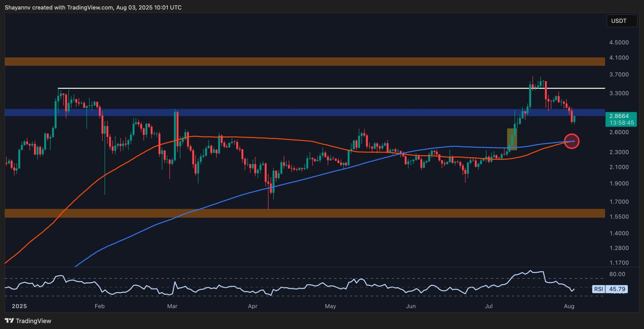Viewport: 644px width, 329px height.
Task: Click the 3.7000 price axis label
Action: (619, 75)
